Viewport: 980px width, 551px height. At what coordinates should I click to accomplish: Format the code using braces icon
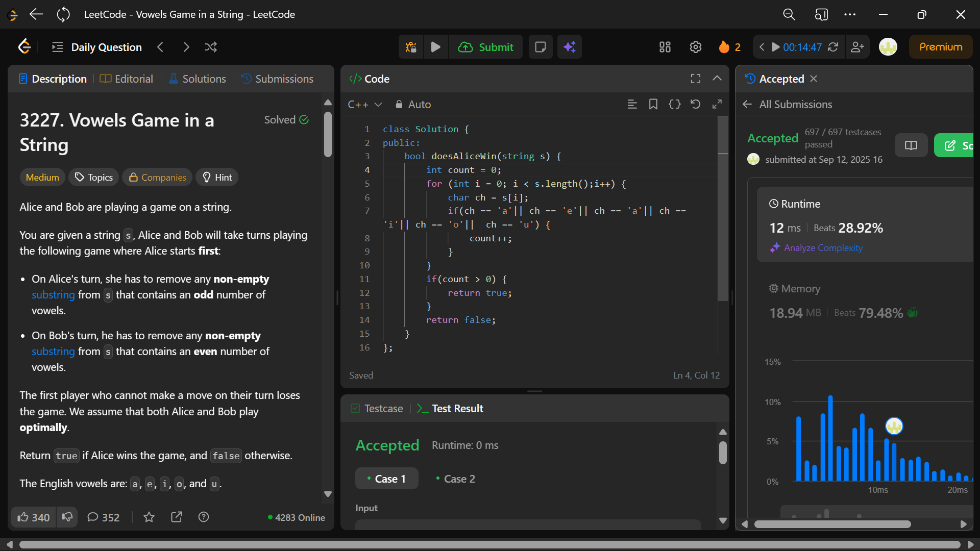pos(674,104)
